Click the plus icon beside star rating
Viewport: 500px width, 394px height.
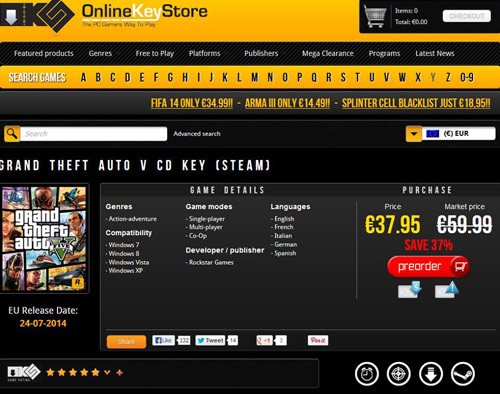point(120,373)
